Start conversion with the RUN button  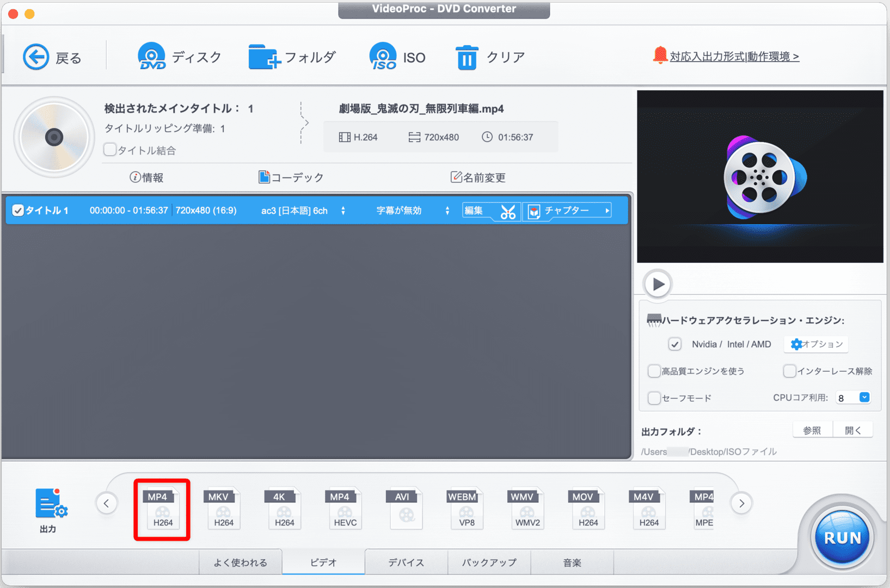coord(842,537)
